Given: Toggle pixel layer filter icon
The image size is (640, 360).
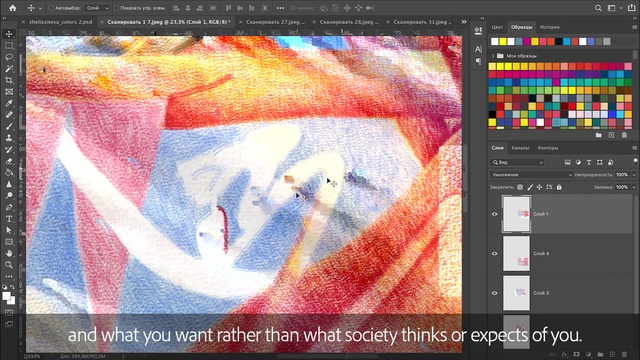Looking at the screenshot, I should [567, 162].
